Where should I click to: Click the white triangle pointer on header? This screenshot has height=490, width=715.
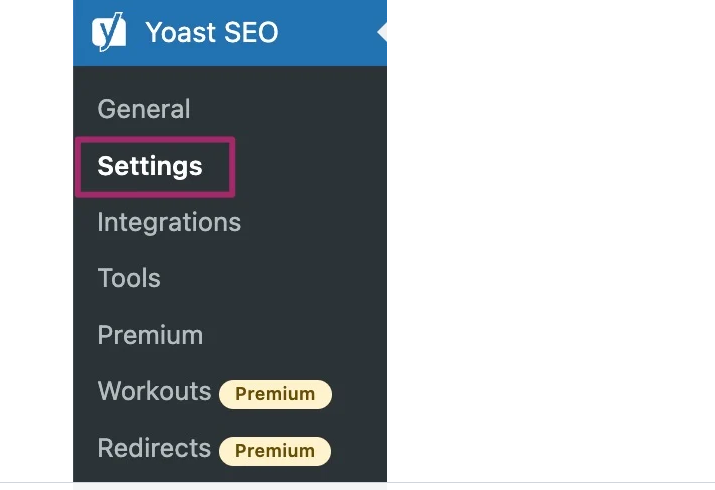point(382,32)
